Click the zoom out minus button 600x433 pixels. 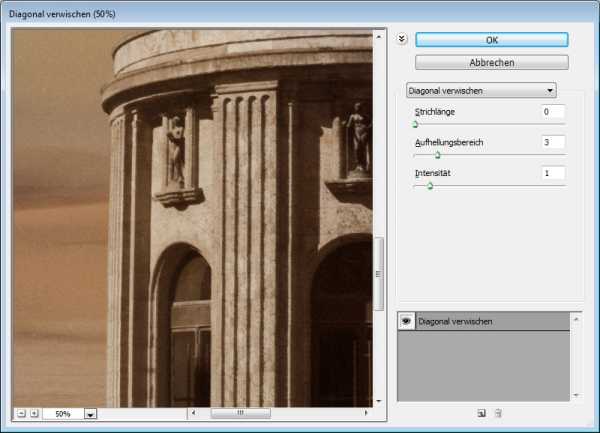pyautogui.click(x=21, y=412)
